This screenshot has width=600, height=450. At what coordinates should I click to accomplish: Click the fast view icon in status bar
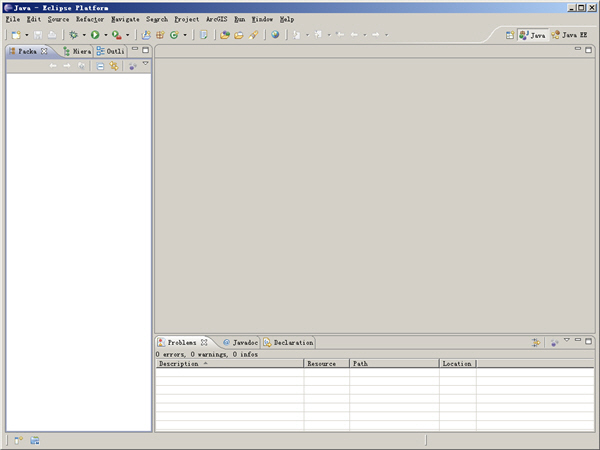pos(18,440)
